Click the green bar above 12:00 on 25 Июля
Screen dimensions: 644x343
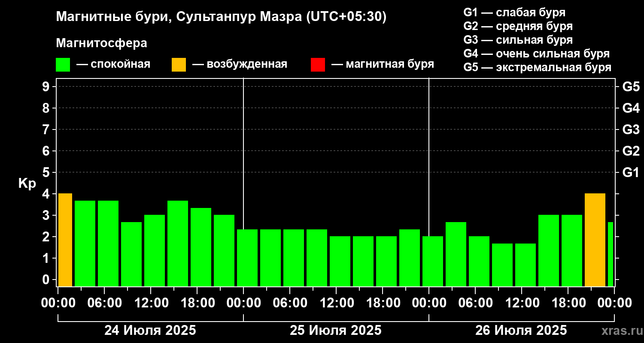pyautogui.click(x=340, y=261)
